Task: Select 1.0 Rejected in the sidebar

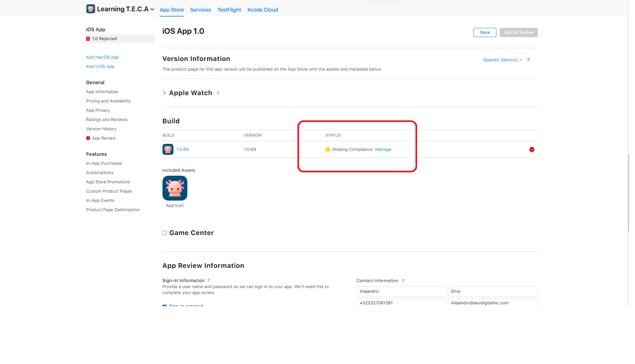Action: (104, 39)
